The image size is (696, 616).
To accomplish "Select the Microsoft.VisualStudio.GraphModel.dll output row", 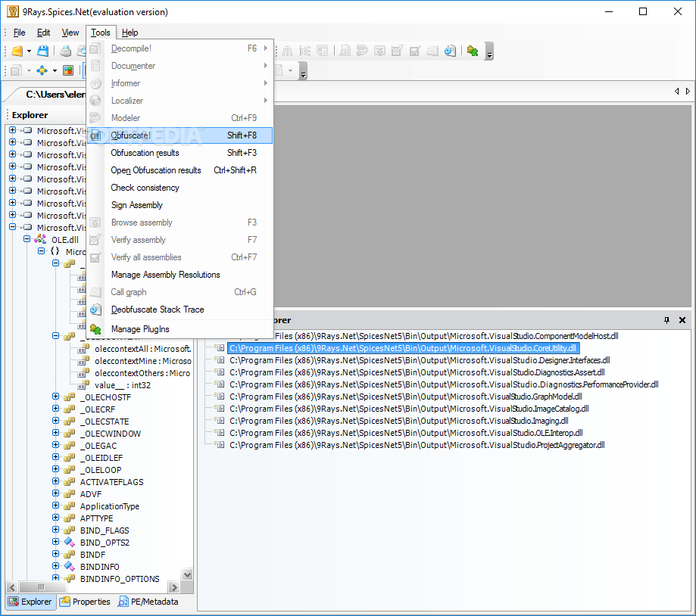I will [x=405, y=397].
